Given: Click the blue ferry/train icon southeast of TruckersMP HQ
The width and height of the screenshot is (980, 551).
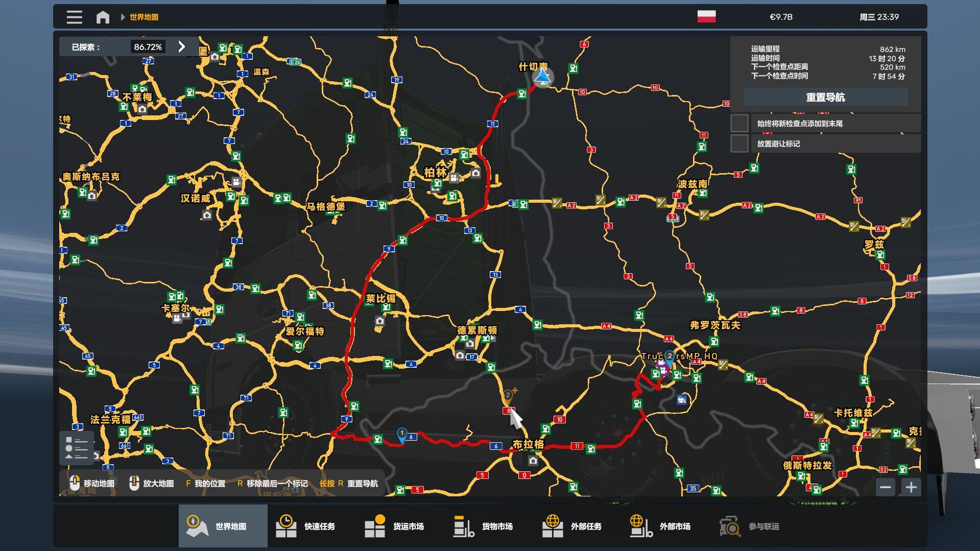Looking at the screenshot, I should [x=681, y=399].
